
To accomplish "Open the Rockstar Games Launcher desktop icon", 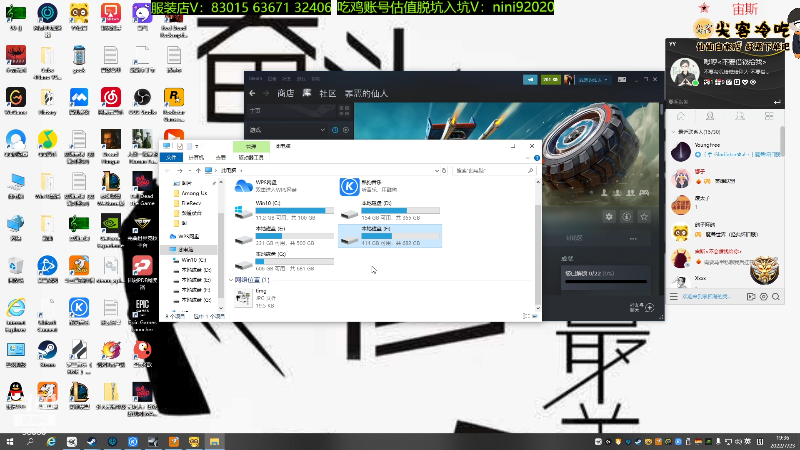I will (174, 105).
